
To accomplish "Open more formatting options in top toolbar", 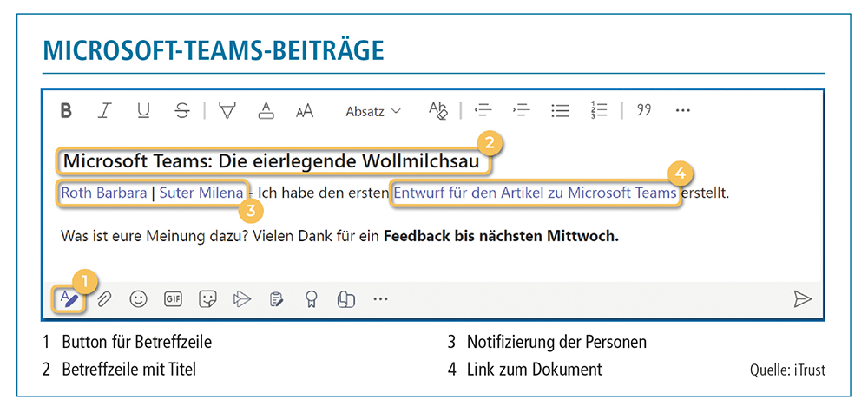I will [684, 111].
